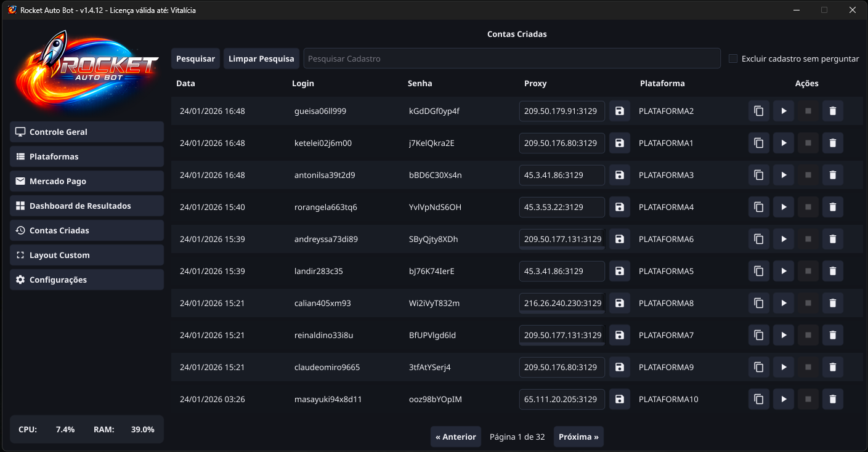Delete the reinaldino33i8u account entry
868x452 pixels.
(833, 336)
